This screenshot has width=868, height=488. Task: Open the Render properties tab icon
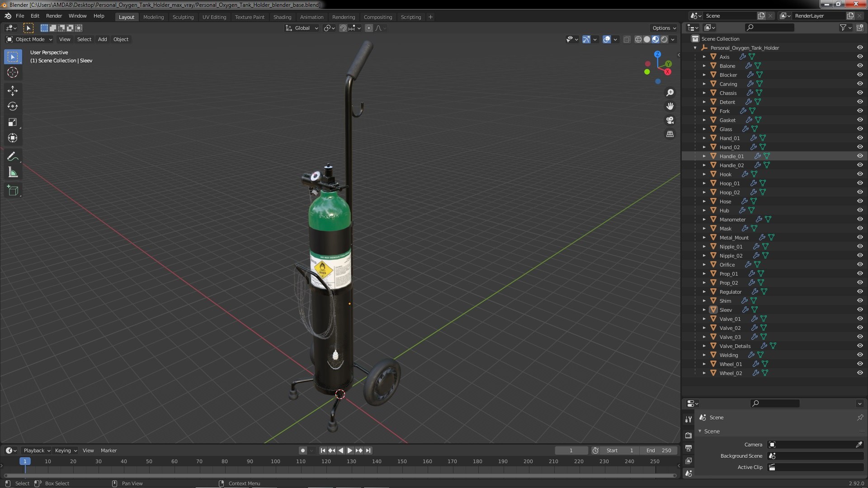pos(689,436)
